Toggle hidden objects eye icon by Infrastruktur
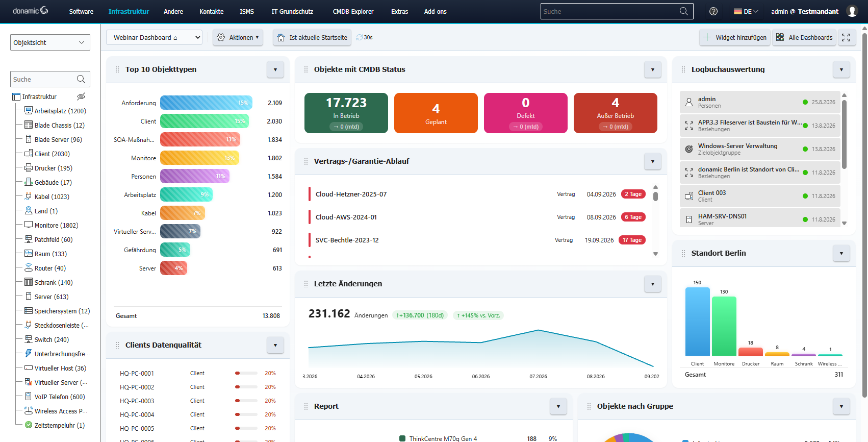This screenshot has width=868, height=442. (81, 96)
